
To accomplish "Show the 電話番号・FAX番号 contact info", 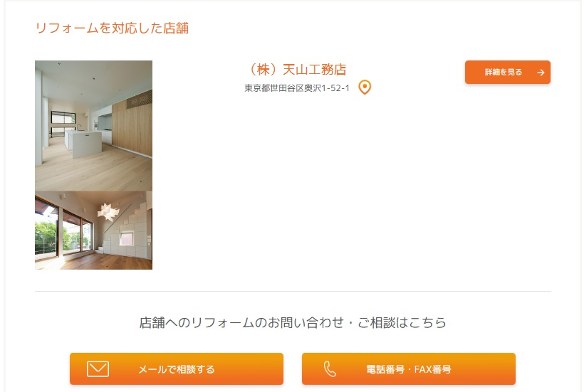I will (409, 369).
